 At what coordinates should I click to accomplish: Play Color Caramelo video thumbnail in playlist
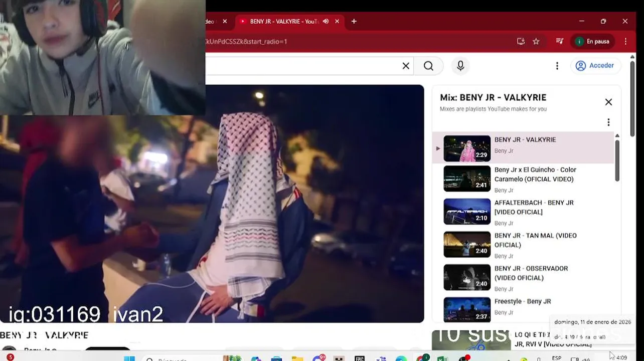click(x=467, y=178)
